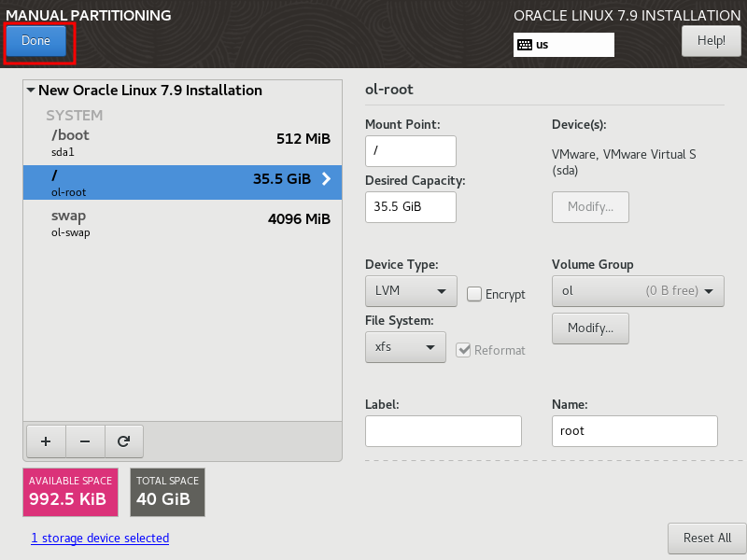Click the Label input field
The image size is (747, 560).
tap(443, 431)
